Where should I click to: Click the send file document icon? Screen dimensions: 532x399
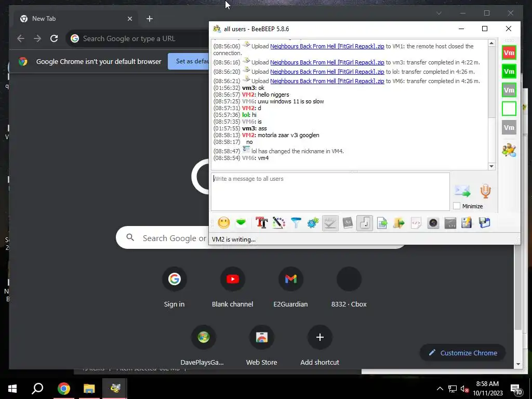[x=382, y=223]
